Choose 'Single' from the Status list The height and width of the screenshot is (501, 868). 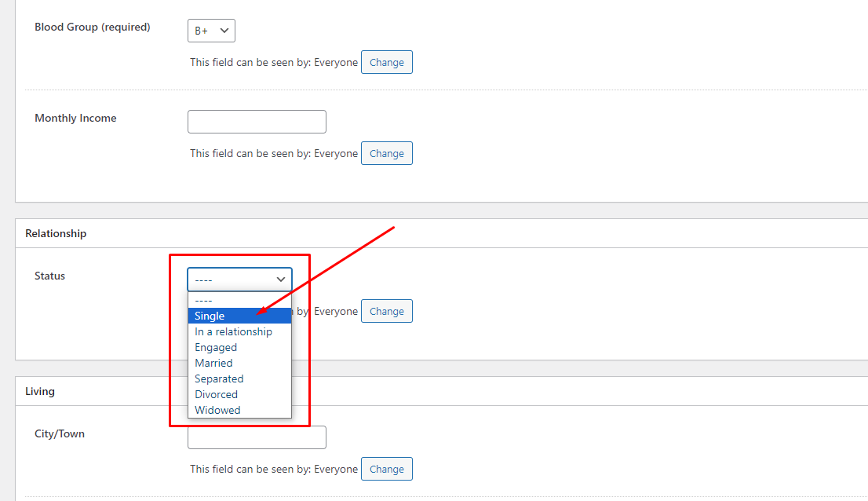pyautogui.click(x=239, y=316)
